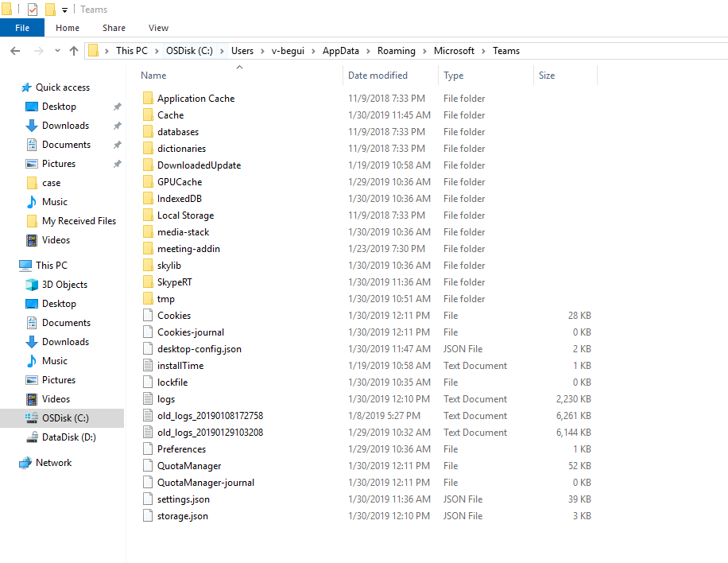Click This PC in address bar
Viewport: 728px width, 563px height.
[132, 51]
